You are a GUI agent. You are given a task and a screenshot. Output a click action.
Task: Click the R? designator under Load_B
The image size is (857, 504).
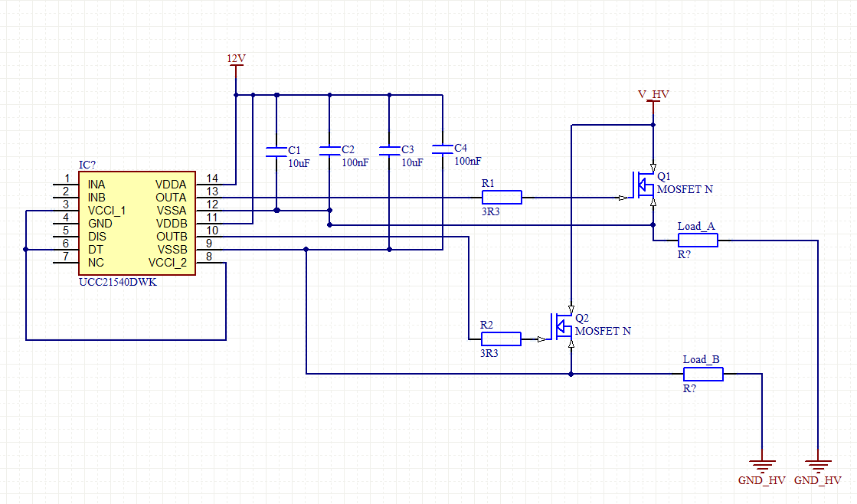690,388
